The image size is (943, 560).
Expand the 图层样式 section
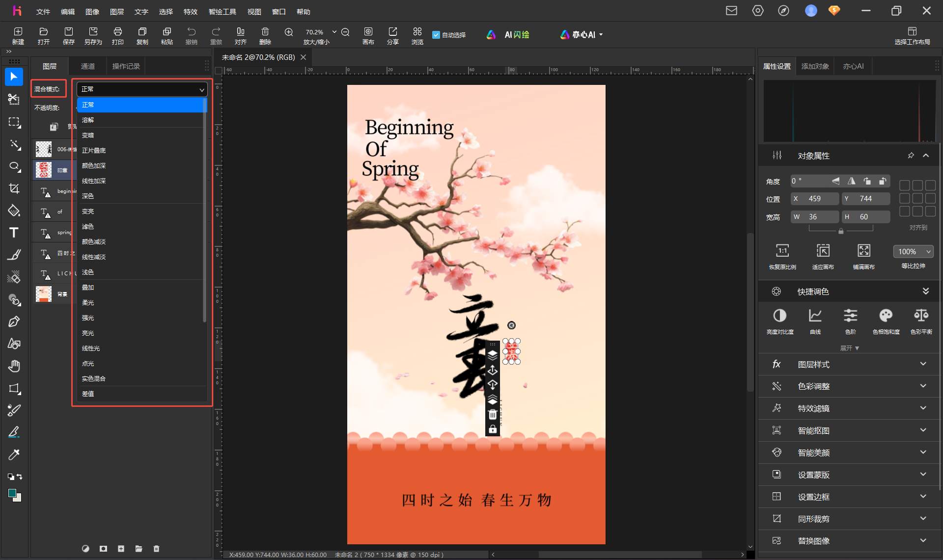850,364
